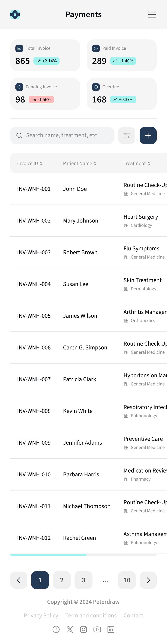Screen dimensions: 167x644
Task: Open the Privacy Policy link
Action: [41, 615]
